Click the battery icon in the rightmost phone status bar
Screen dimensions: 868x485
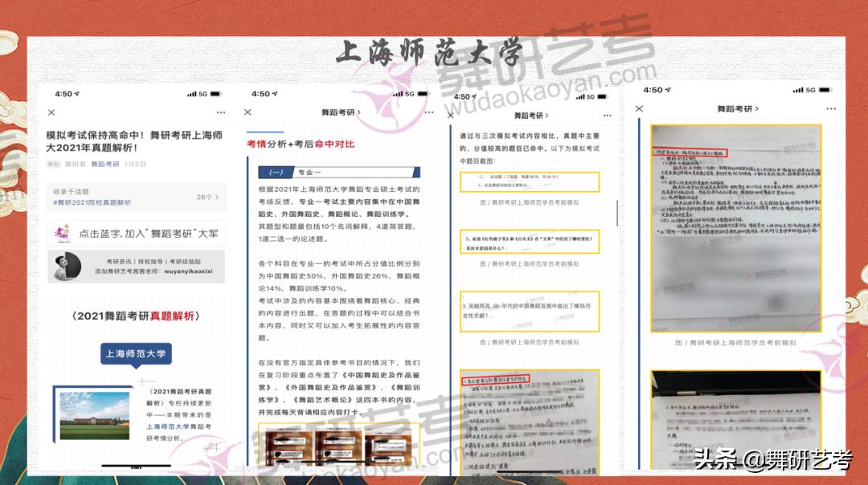(x=825, y=90)
